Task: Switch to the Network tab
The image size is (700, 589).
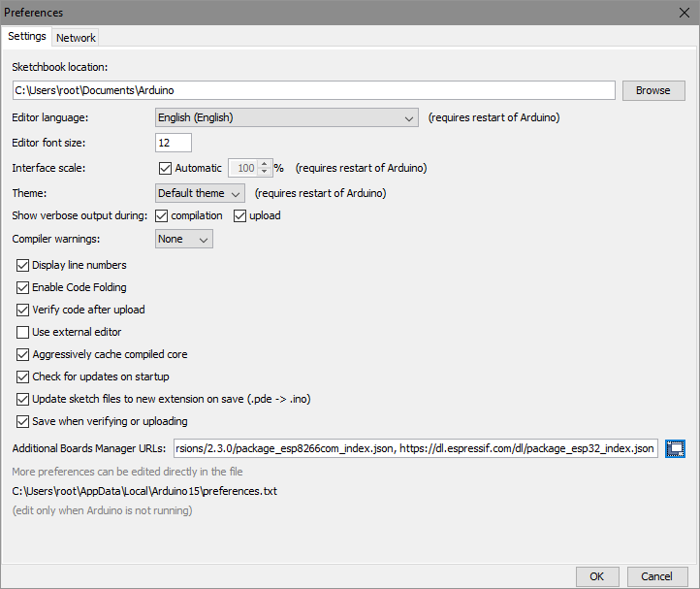Action: [x=76, y=38]
